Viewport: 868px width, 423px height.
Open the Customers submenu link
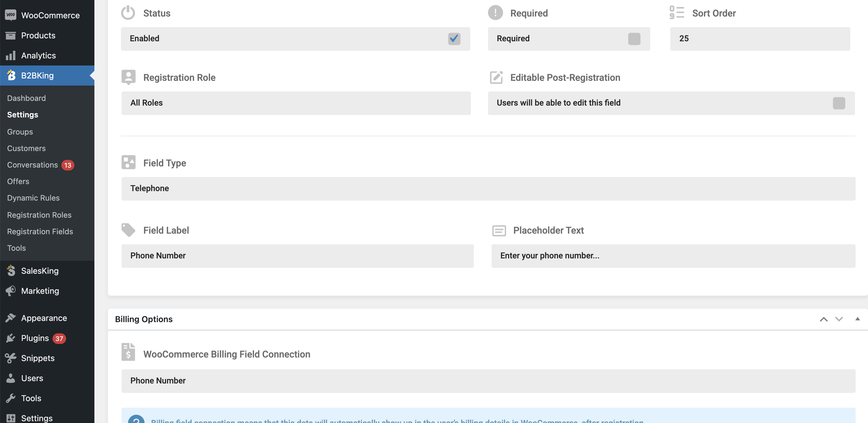[x=26, y=148]
